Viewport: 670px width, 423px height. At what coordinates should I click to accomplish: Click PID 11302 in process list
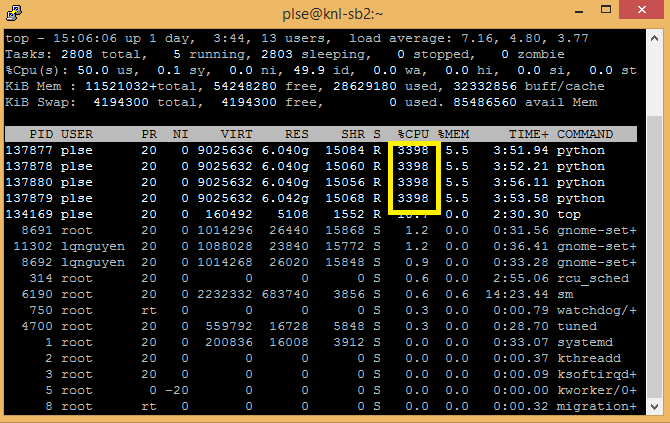point(33,247)
